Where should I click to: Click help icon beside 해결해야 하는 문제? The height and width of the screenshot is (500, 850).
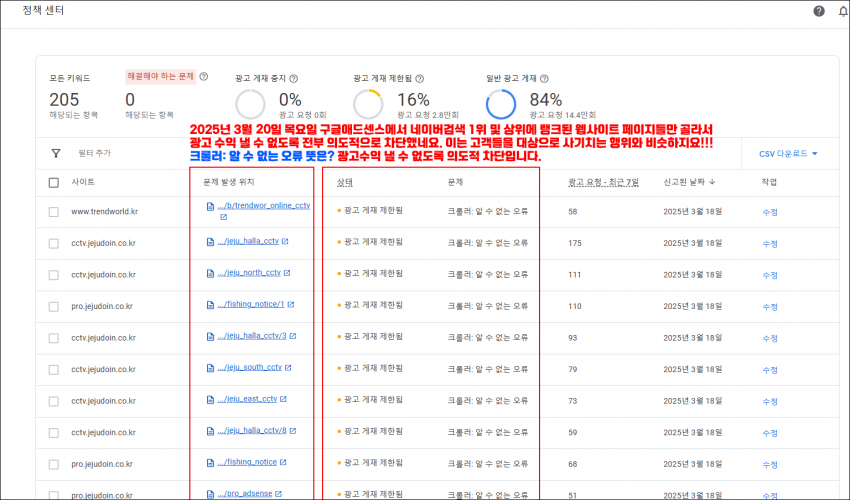click(x=204, y=76)
